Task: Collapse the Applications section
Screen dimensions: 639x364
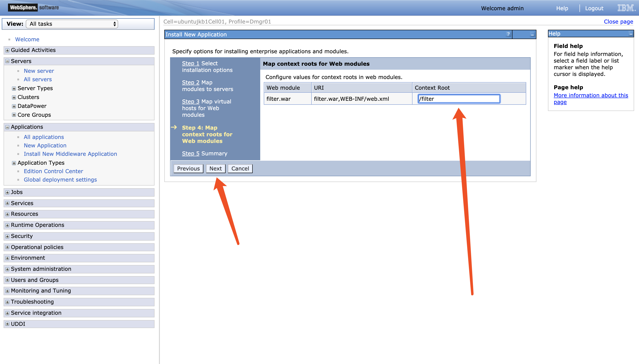Action: [x=7, y=127]
